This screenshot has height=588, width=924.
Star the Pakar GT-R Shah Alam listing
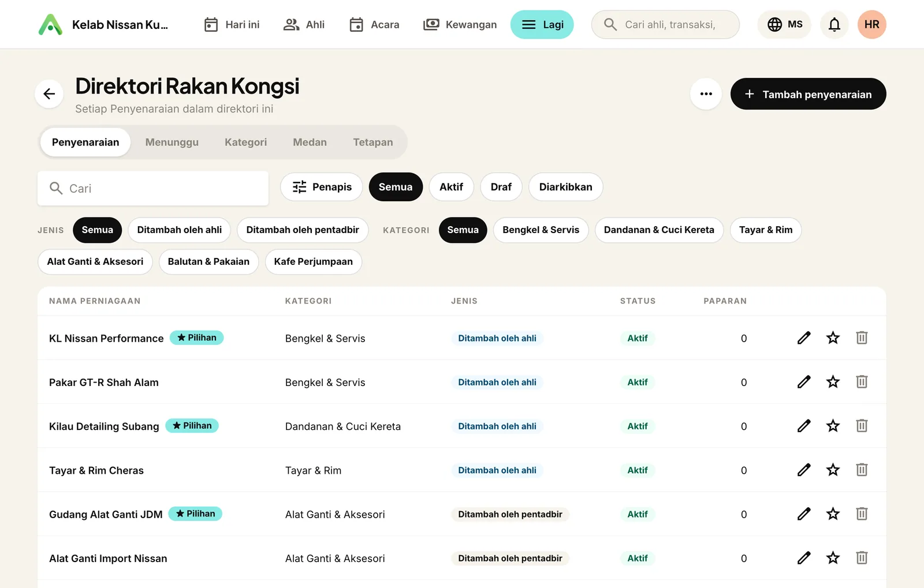[833, 381]
